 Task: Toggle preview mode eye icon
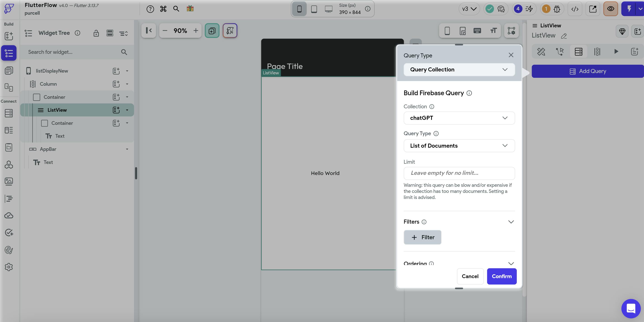coord(611,9)
